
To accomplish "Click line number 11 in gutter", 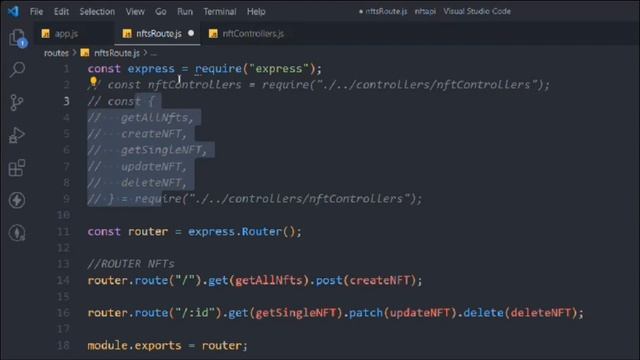I will 63,232.
